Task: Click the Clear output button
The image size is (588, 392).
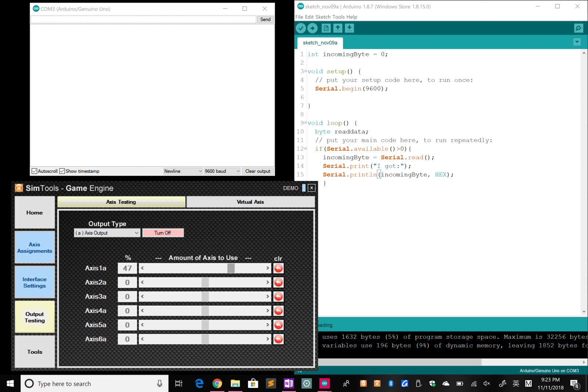Action: (258, 171)
